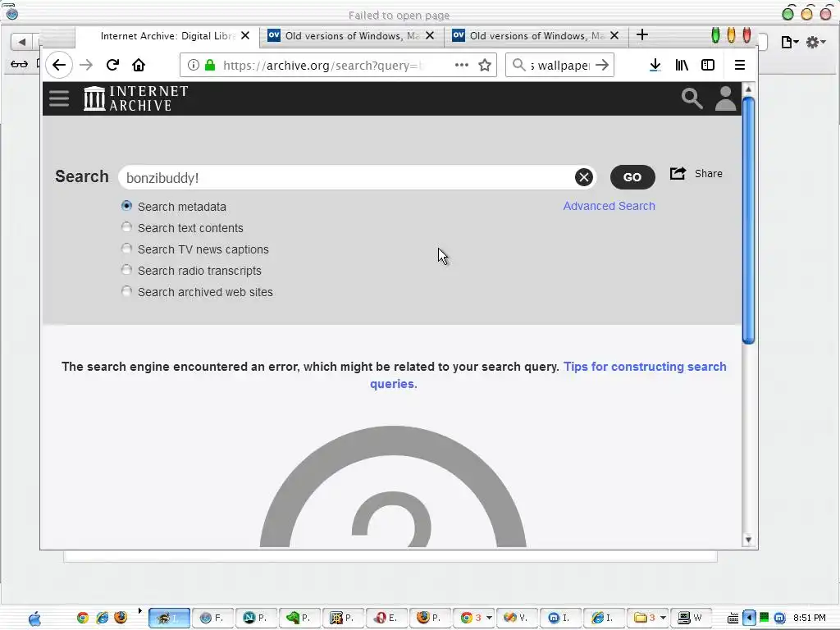Launch Chrome from the taskbar quick launch
The width and height of the screenshot is (840, 630).
tap(83, 618)
